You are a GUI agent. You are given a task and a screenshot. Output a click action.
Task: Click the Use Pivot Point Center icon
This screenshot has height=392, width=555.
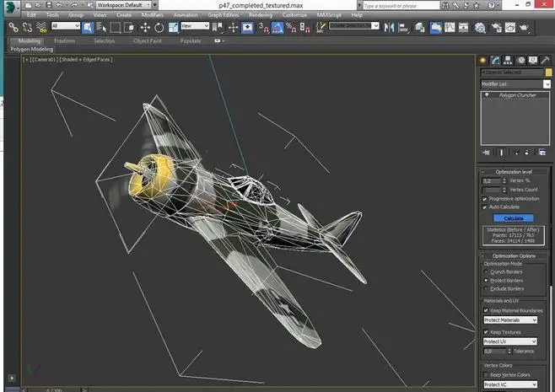(218, 27)
